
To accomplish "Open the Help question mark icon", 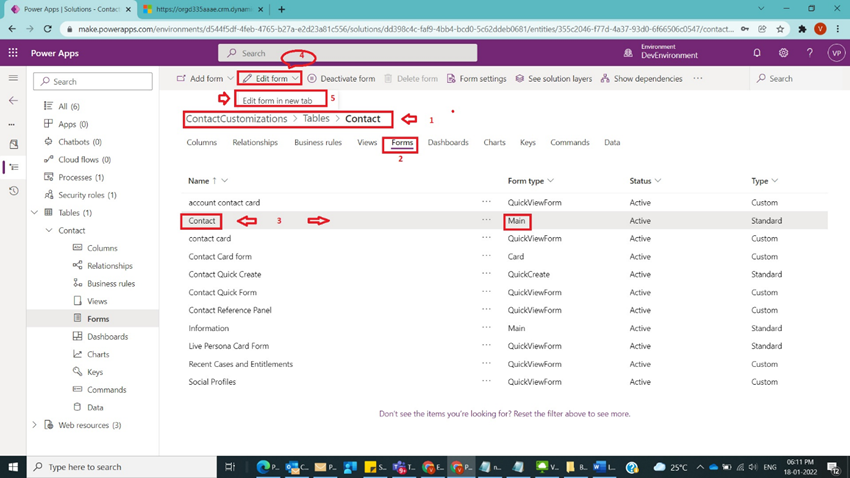I will click(x=809, y=53).
